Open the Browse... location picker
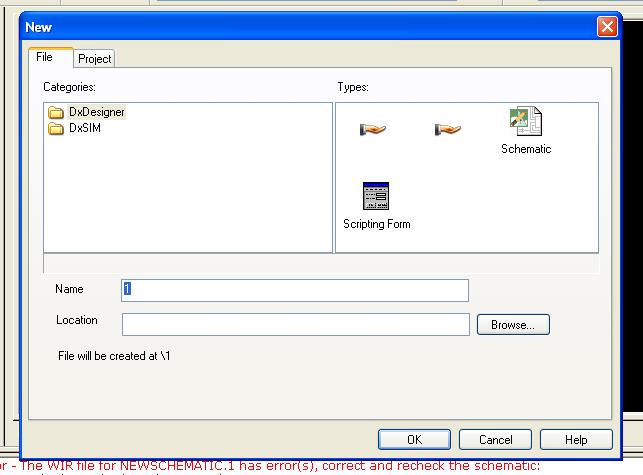The height and width of the screenshot is (475, 643). click(513, 324)
